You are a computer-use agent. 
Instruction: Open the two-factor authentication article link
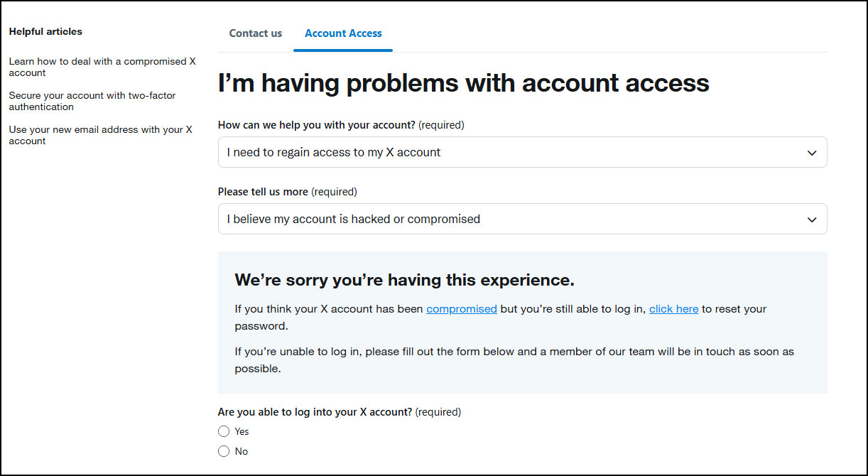click(92, 101)
